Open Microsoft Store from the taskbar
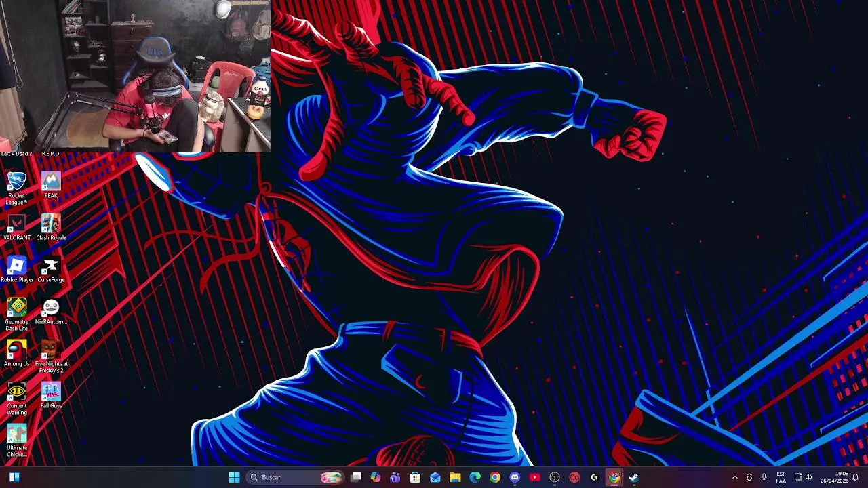Viewport: 868px width, 488px height. [415, 477]
